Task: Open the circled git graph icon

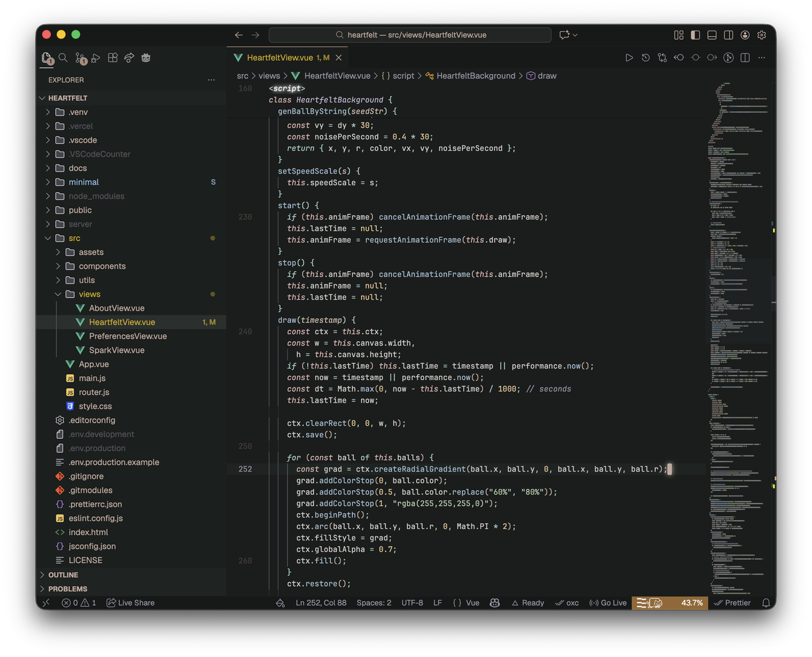Action: [x=728, y=58]
